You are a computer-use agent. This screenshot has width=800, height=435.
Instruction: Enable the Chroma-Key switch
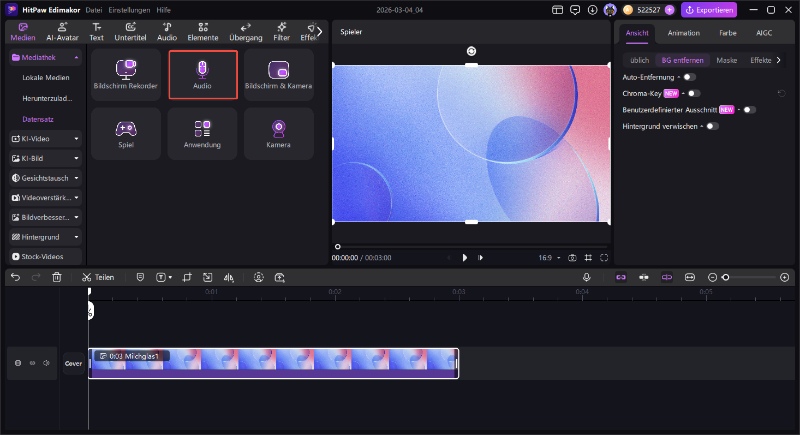(693, 93)
